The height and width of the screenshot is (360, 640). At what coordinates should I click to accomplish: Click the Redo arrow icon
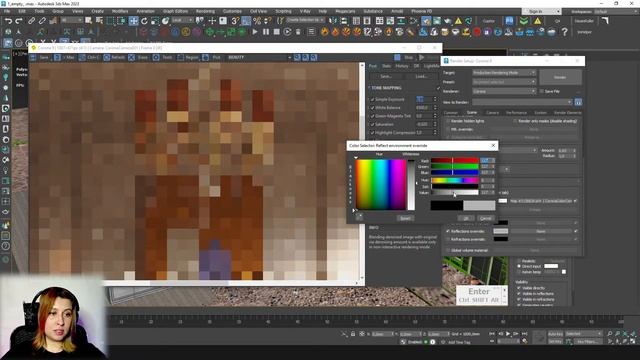point(19,20)
